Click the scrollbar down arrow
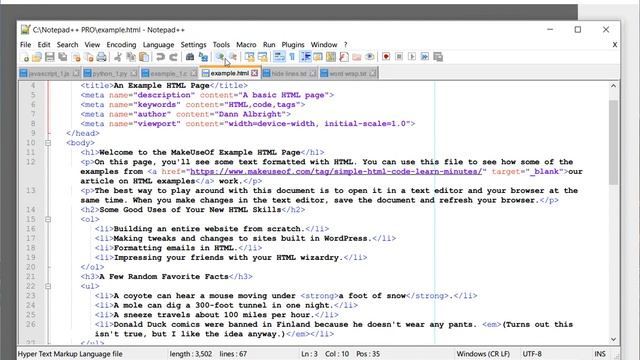This screenshot has height=360, width=640. tap(613, 339)
